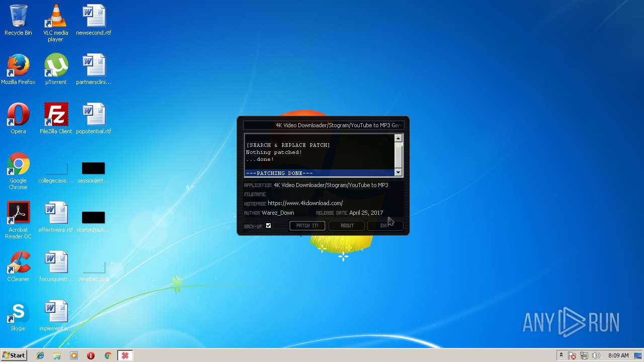Open the volume speaker tray icon

(596, 355)
